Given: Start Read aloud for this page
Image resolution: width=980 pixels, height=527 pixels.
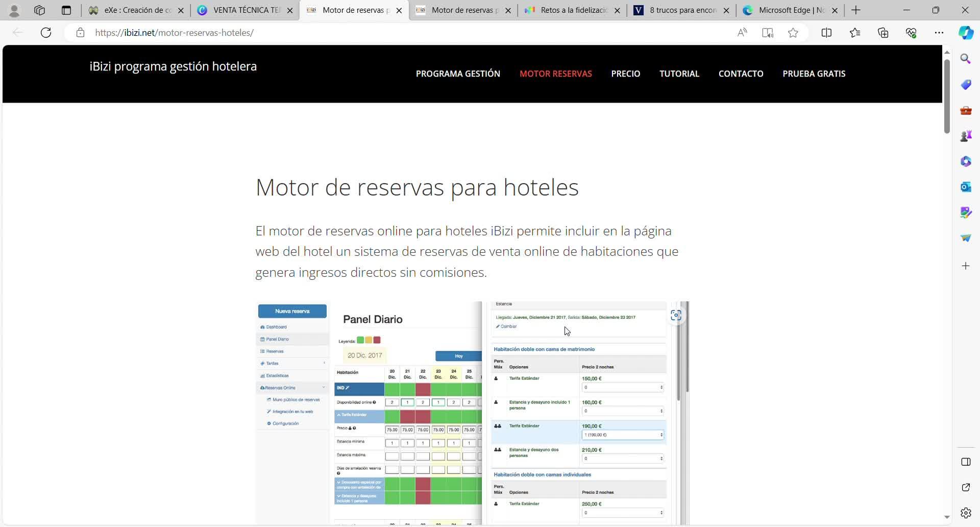Looking at the screenshot, I should [742, 33].
